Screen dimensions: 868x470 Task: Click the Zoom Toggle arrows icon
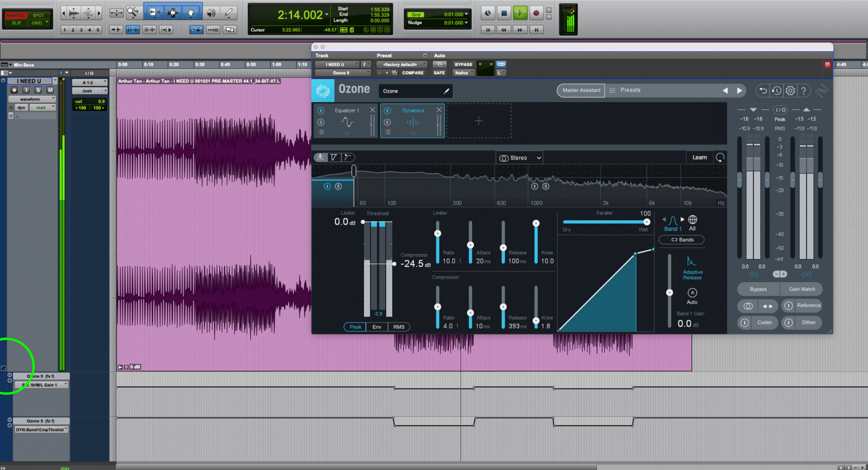point(116,13)
